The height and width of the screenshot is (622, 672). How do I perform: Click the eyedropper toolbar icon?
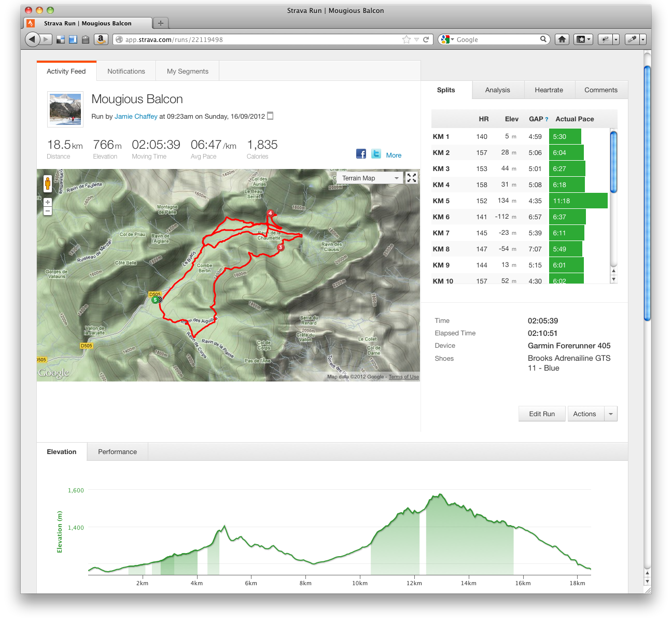click(632, 39)
